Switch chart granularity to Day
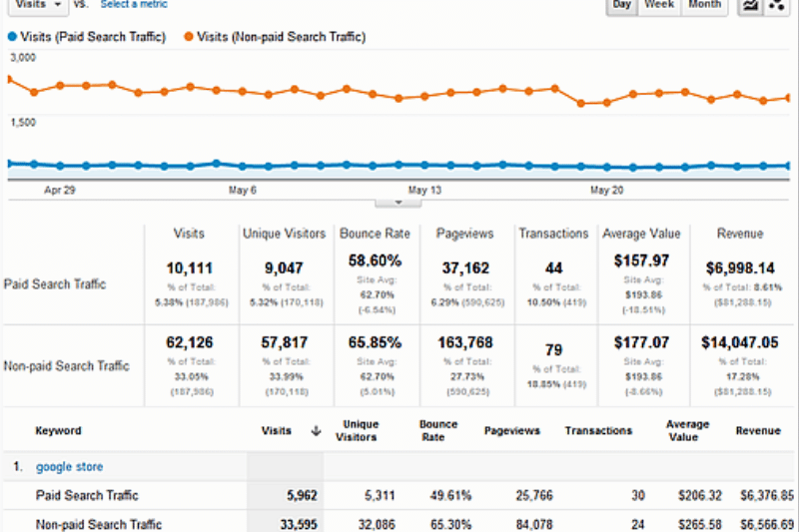The image size is (799, 532). click(621, 6)
